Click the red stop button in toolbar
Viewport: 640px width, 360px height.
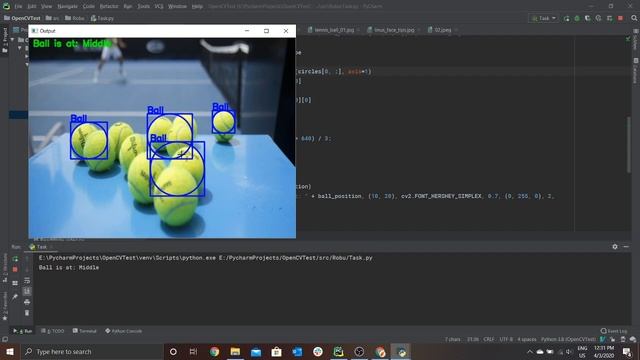[620, 18]
